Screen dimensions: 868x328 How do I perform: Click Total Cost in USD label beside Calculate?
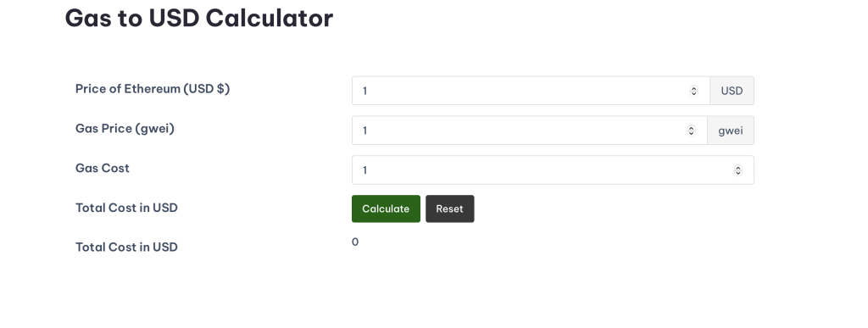point(126,208)
